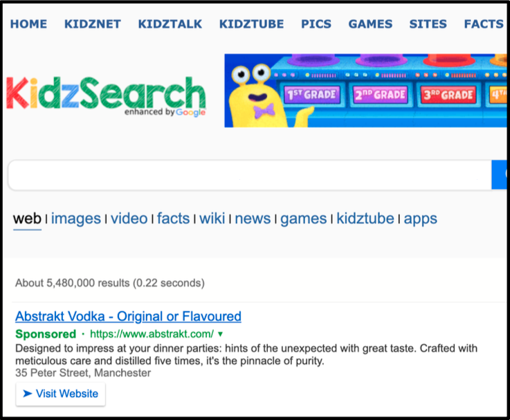Focus the search input field
The width and height of the screenshot is (510, 420).
(x=249, y=176)
